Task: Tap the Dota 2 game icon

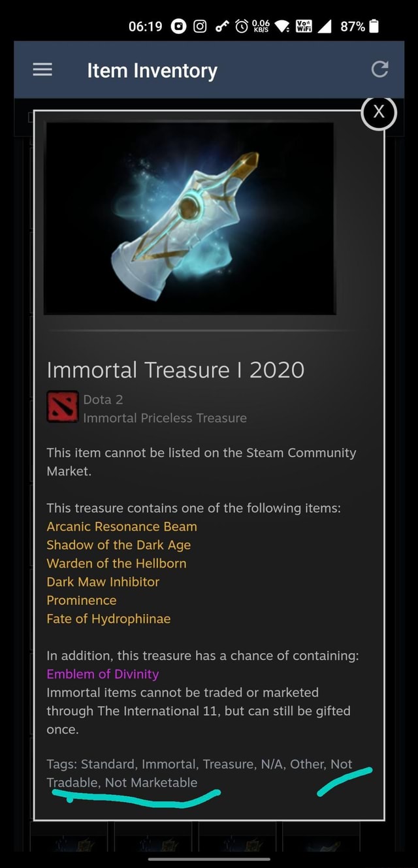Action: 61,406
